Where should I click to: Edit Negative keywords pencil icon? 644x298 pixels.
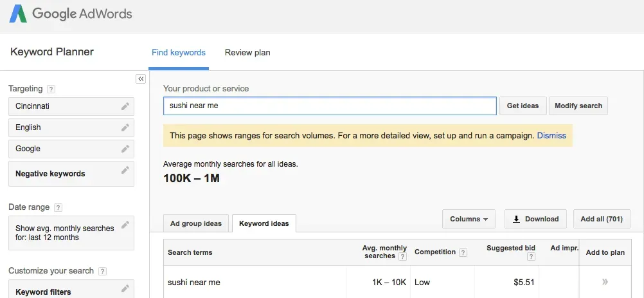125,170
